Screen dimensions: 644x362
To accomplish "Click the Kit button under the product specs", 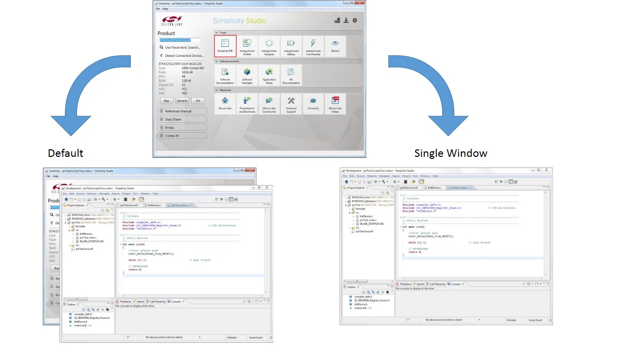I will (x=198, y=101).
